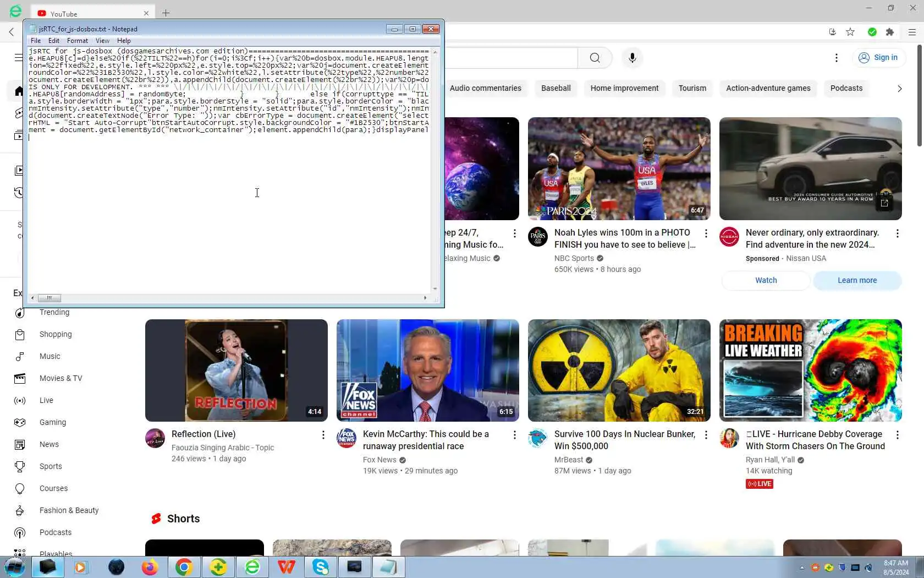
Task: Open Hurricane Debby live coverage thumbnail
Action: click(x=811, y=370)
